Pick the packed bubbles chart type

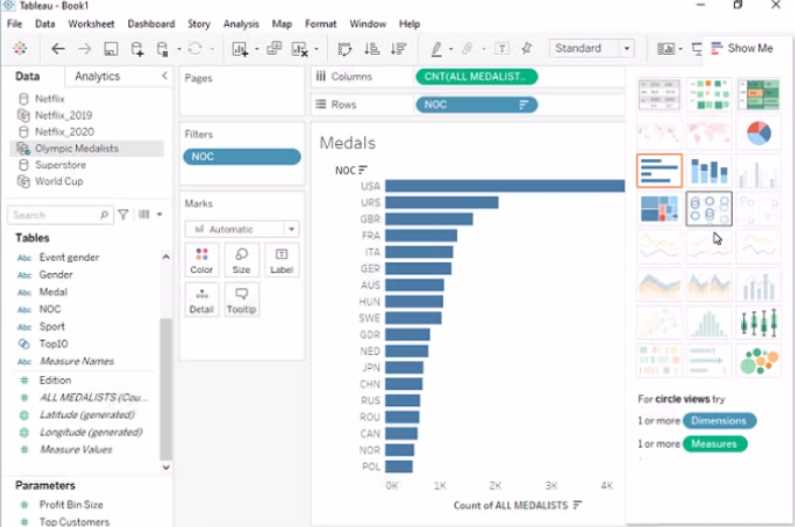(x=758, y=360)
